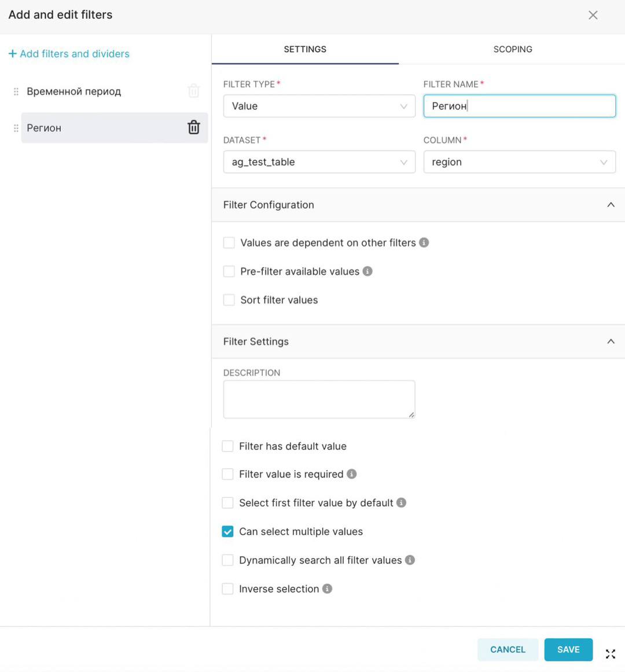
Task: Click info icon next to Pre-filter available values
Action: 367,271
